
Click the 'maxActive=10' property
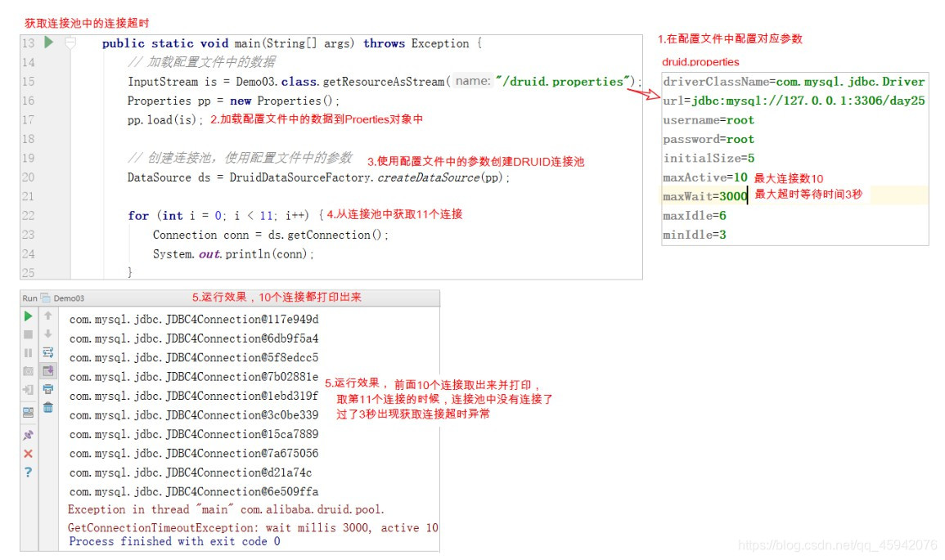(x=705, y=177)
